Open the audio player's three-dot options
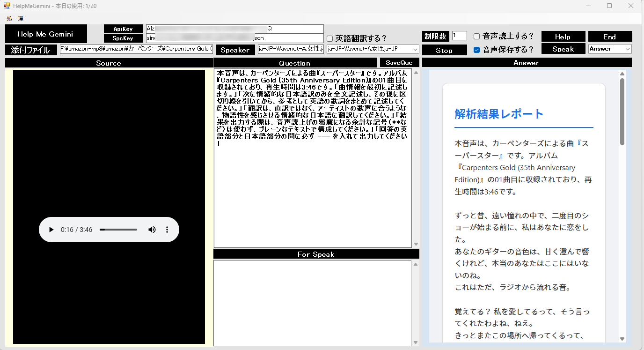 [167, 230]
